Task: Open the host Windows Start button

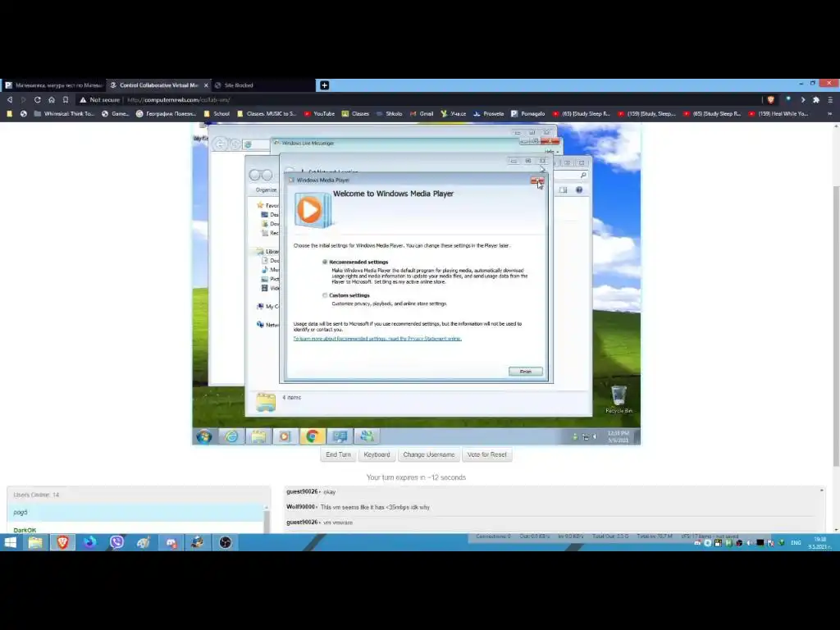Action: pyautogui.click(x=10, y=542)
